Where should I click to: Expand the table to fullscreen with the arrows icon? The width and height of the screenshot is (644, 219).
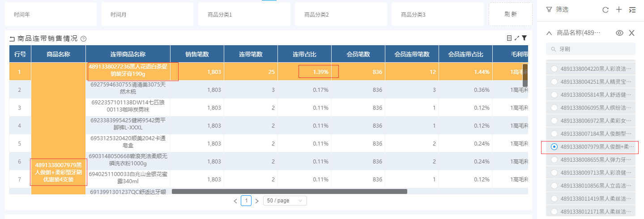click(x=517, y=39)
